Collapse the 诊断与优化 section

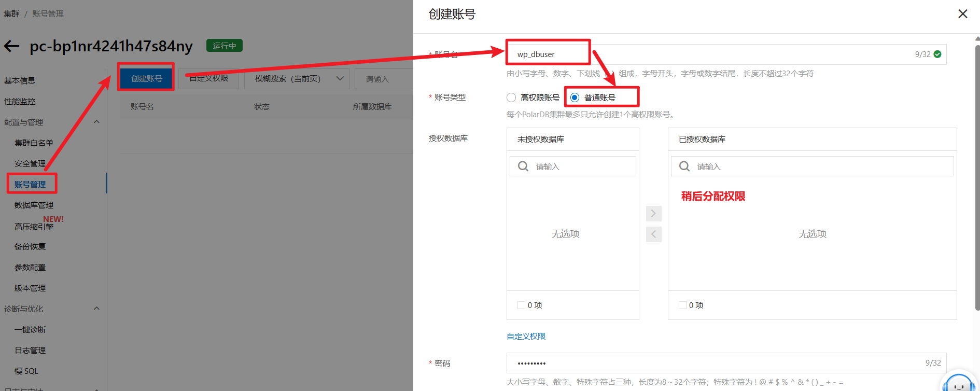[96, 309]
